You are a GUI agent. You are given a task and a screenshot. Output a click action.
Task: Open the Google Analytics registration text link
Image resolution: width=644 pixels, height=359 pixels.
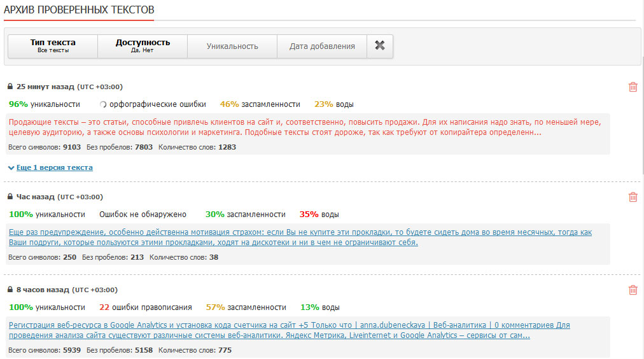point(289,330)
